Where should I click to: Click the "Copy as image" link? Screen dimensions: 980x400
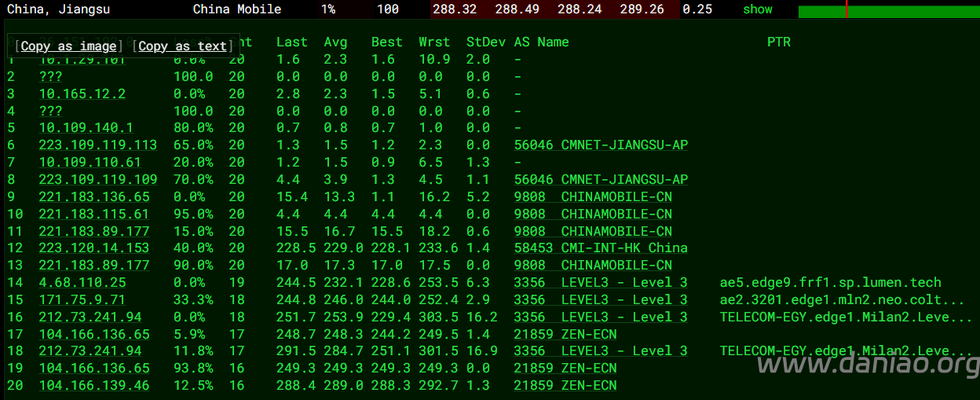[68, 46]
